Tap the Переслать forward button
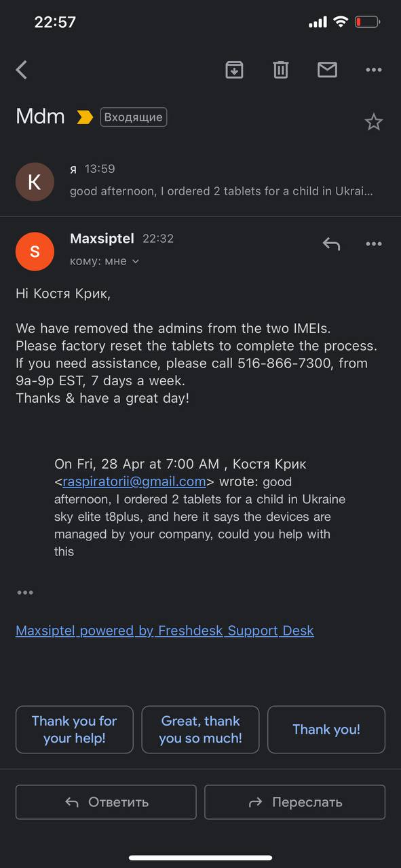The height and width of the screenshot is (868, 401). (295, 802)
